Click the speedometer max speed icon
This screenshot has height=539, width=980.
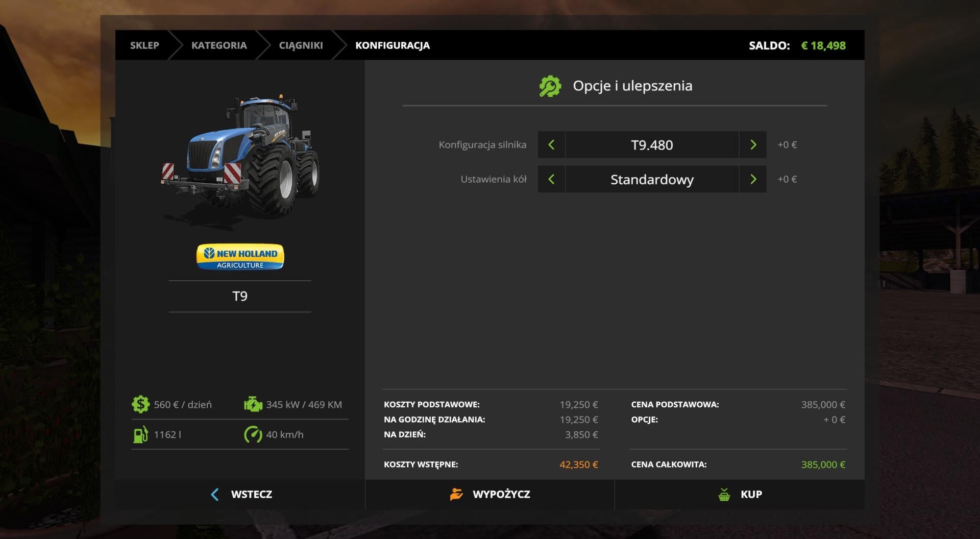[253, 434]
